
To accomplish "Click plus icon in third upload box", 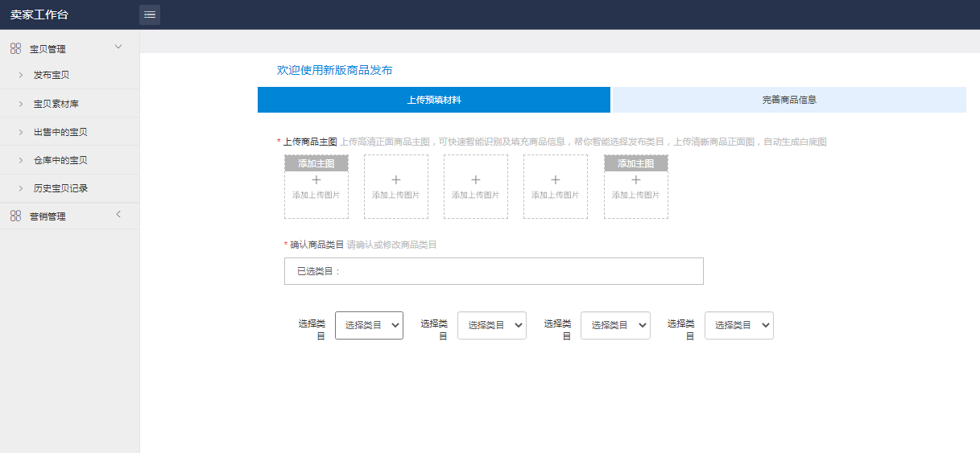I will click(x=476, y=180).
